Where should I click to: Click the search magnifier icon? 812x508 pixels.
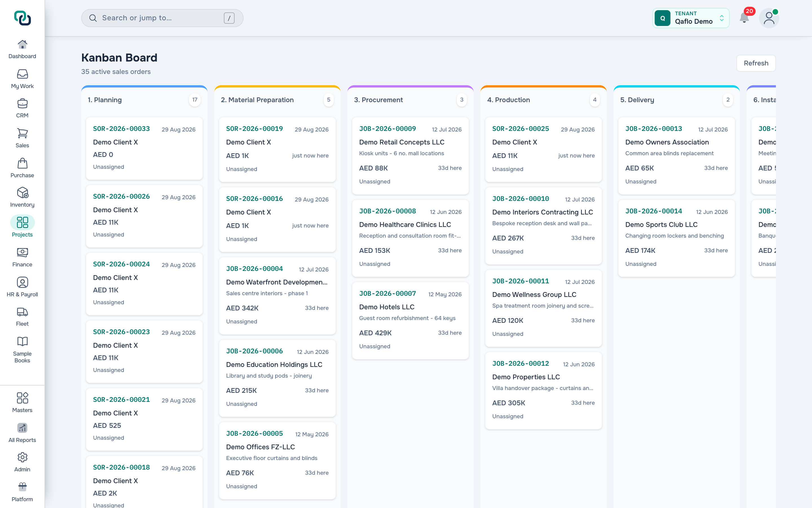tap(93, 18)
